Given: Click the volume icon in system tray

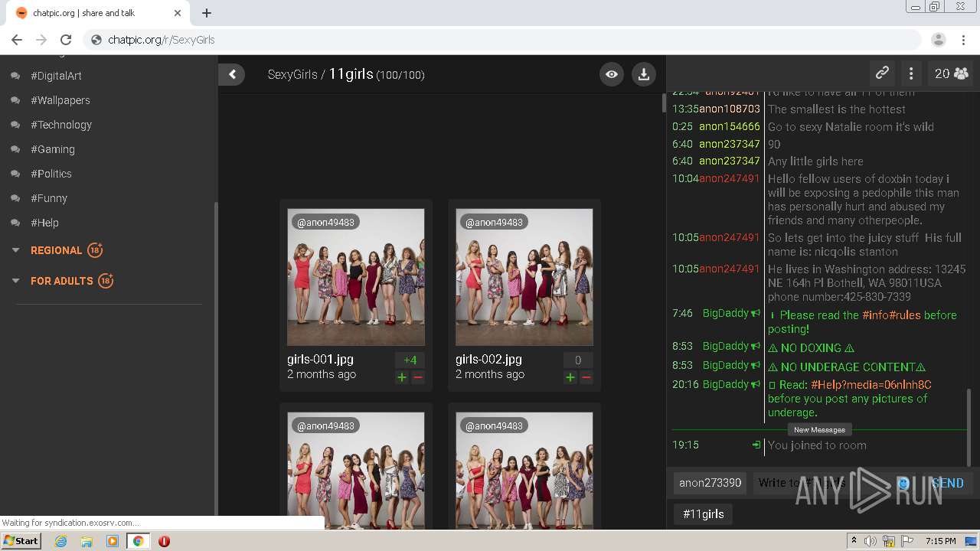Looking at the screenshot, I should tap(871, 541).
